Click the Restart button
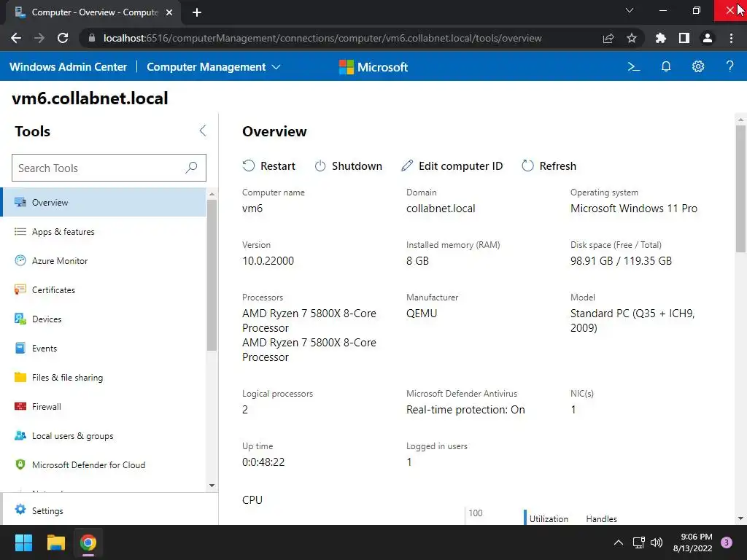The height and width of the screenshot is (560, 747). tap(269, 166)
